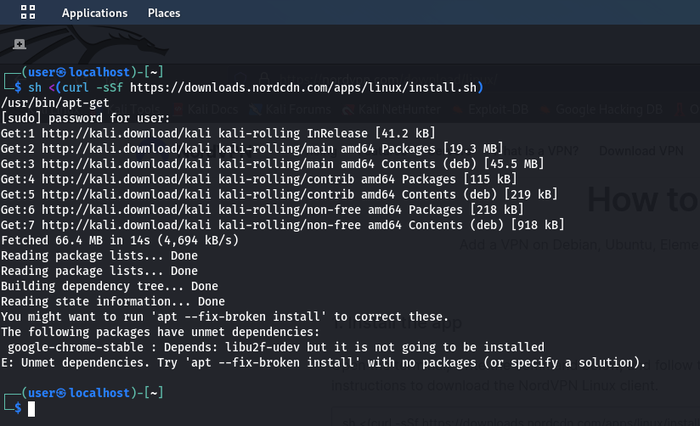The height and width of the screenshot is (426, 700).
Task: Click the terminal cursor block at empty prompt
Action: point(31,409)
